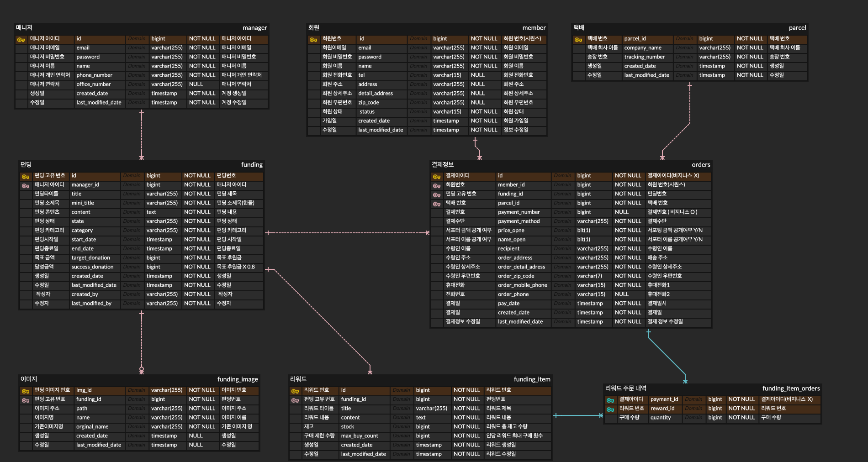The height and width of the screenshot is (462, 868).
Task: Click the order_phone column
Action: 513,294
